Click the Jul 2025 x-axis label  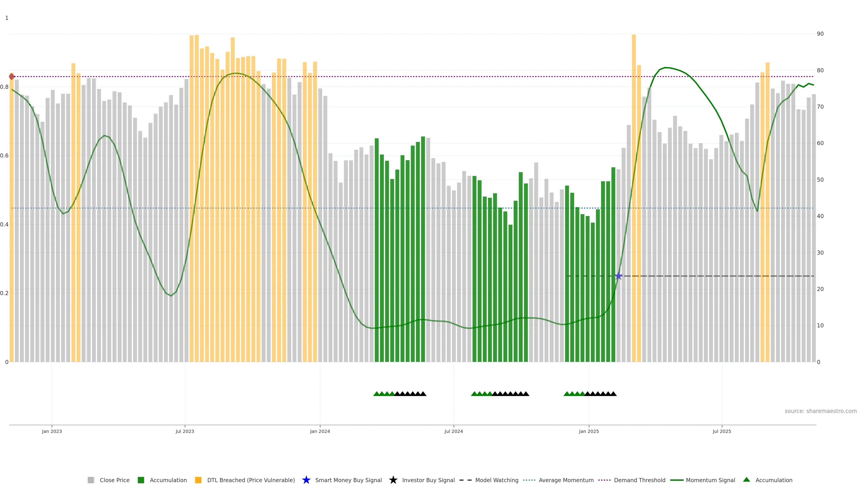(x=722, y=431)
